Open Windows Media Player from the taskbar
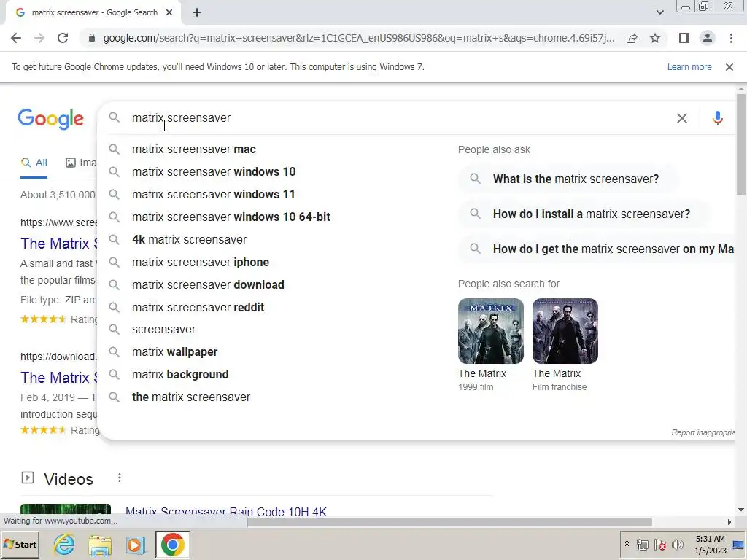The image size is (747, 560). [135, 545]
